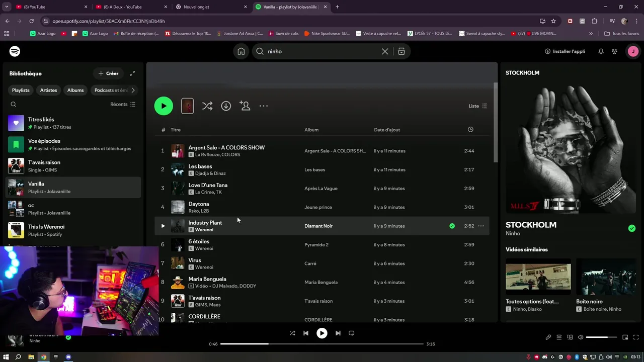Seek on the song progress bar
This screenshot has width=644, height=362.
(322, 344)
